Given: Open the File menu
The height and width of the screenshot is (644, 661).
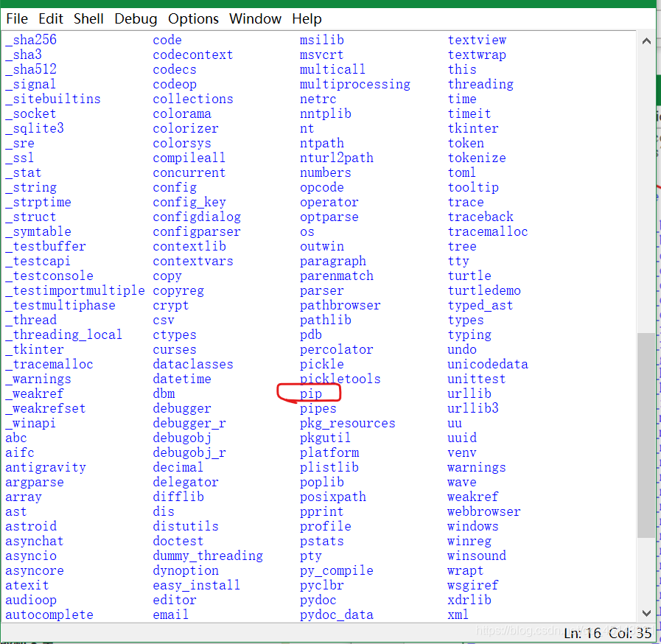Looking at the screenshot, I should pyautogui.click(x=17, y=19).
